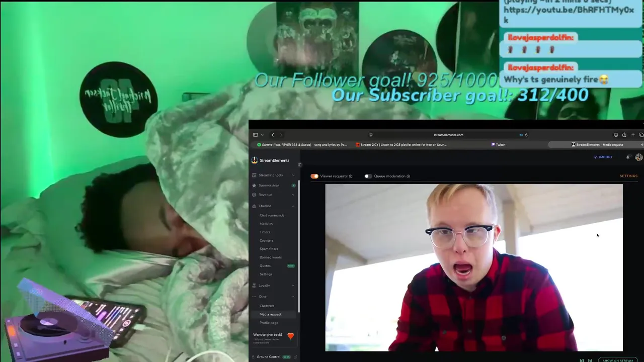Click Safari forward navigation arrow
The height and width of the screenshot is (362, 644).
point(281,135)
